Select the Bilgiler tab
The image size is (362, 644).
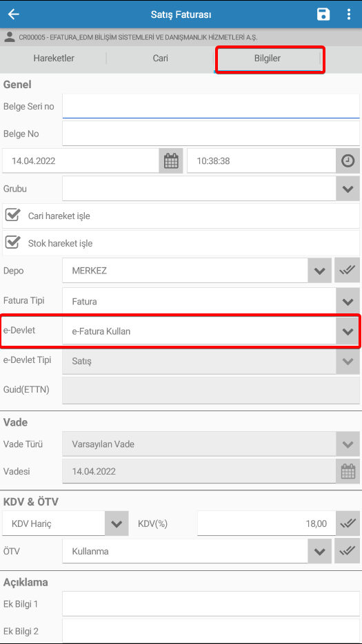tap(268, 59)
